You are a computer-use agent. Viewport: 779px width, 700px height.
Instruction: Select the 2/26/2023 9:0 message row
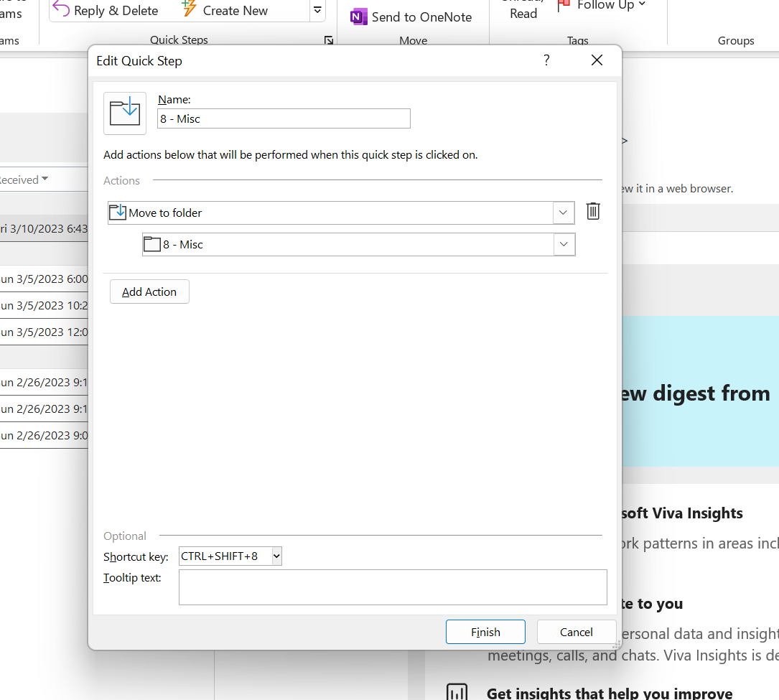pyautogui.click(x=44, y=435)
